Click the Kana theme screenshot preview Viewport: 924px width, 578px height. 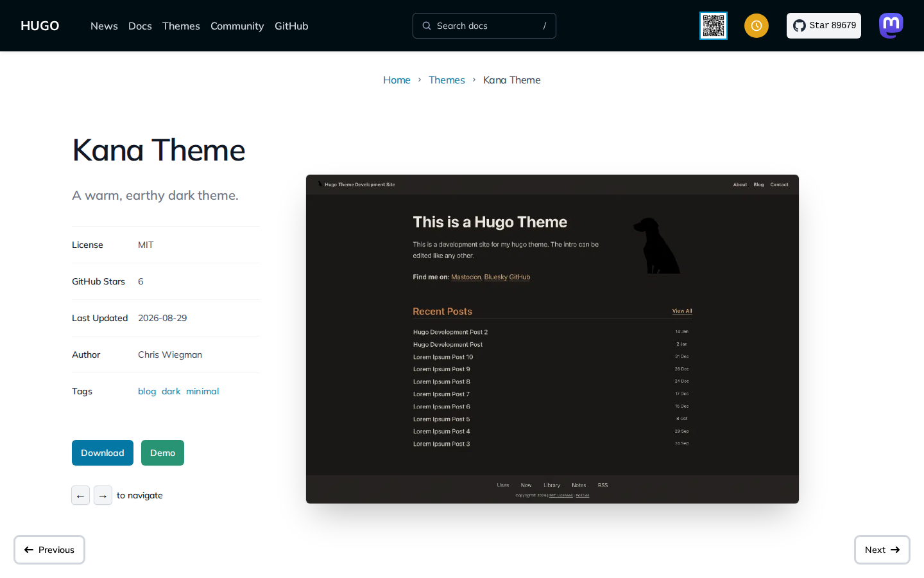pyautogui.click(x=552, y=339)
